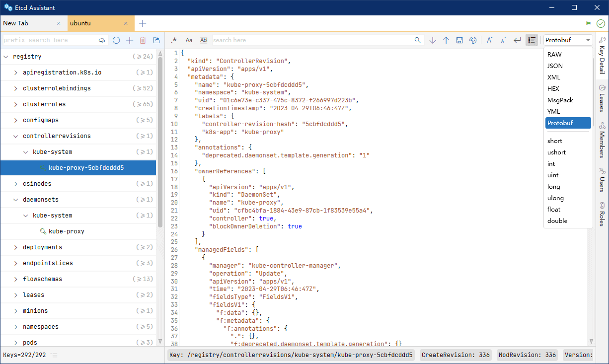Toggle case-sensitive matching (Aa)

click(x=189, y=40)
